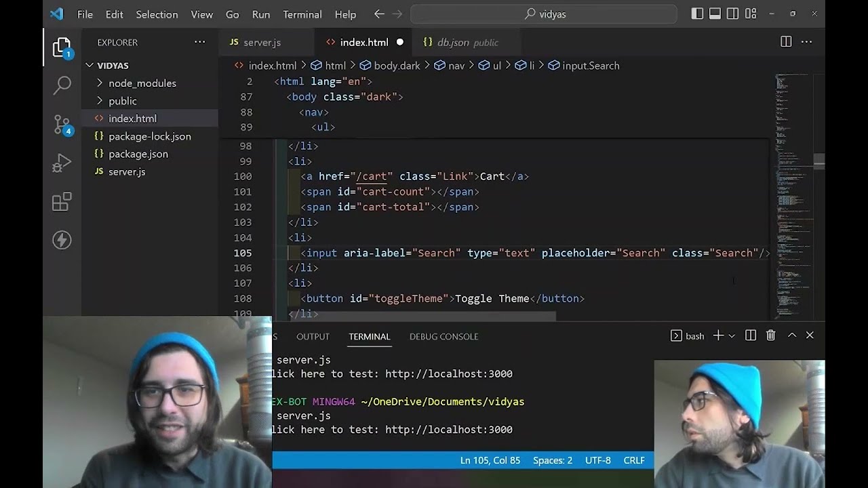This screenshot has height=488, width=868.
Task: Expand the node_modules folder
Action: point(142,83)
